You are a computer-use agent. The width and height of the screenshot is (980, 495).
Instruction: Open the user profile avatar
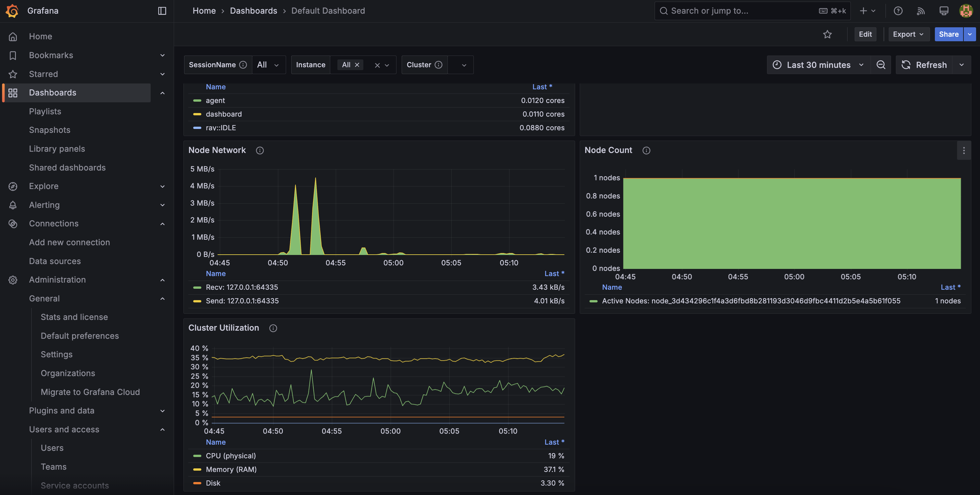(x=965, y=11)
